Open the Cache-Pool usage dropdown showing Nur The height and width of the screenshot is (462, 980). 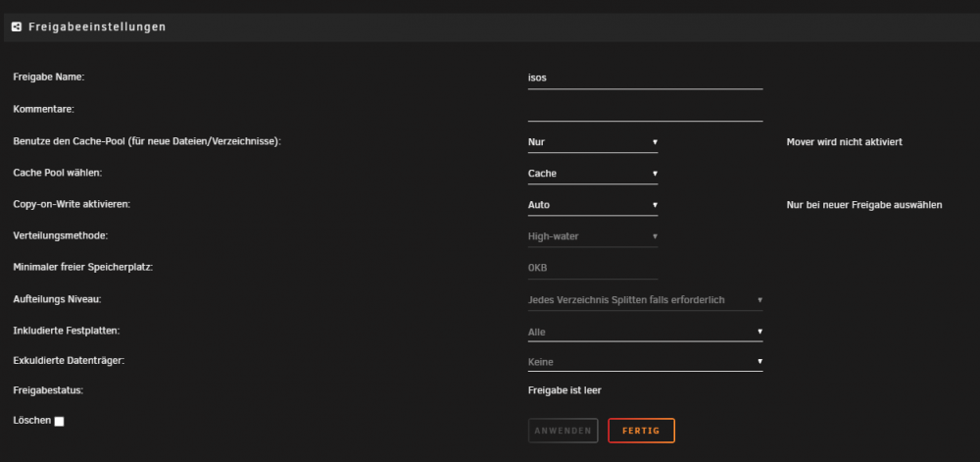[593, 142]
